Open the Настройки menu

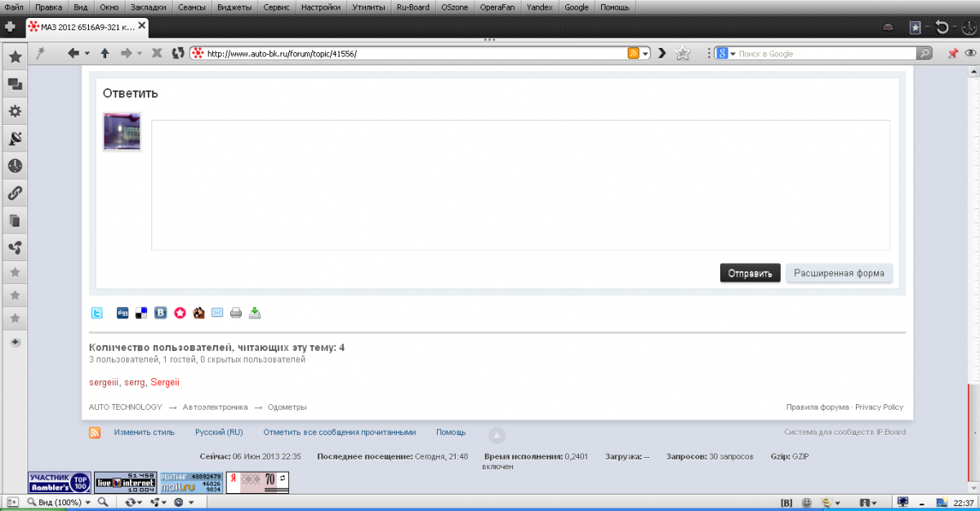tap(320, 7)
